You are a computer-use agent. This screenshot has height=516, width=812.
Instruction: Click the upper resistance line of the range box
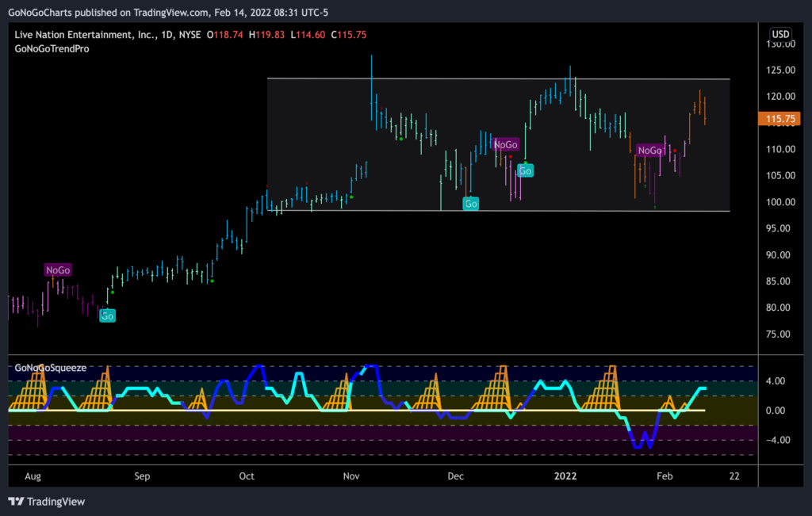pos(498,78)
